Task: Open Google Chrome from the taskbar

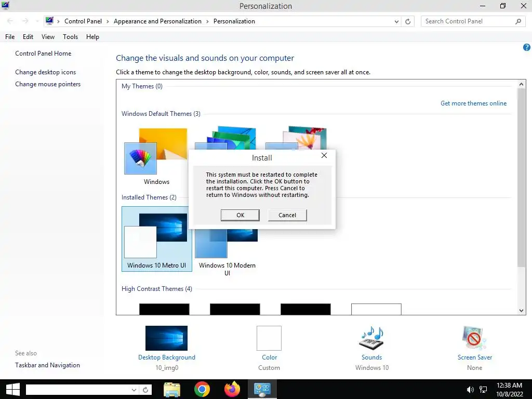Action: [x=202, y=389]
